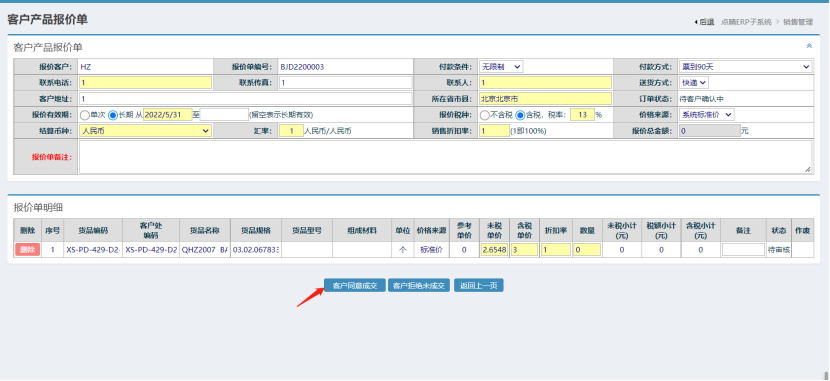830x381 pixels.
Task: Expand the 送货方式 快递 dropdown
Action: point(693,83)
